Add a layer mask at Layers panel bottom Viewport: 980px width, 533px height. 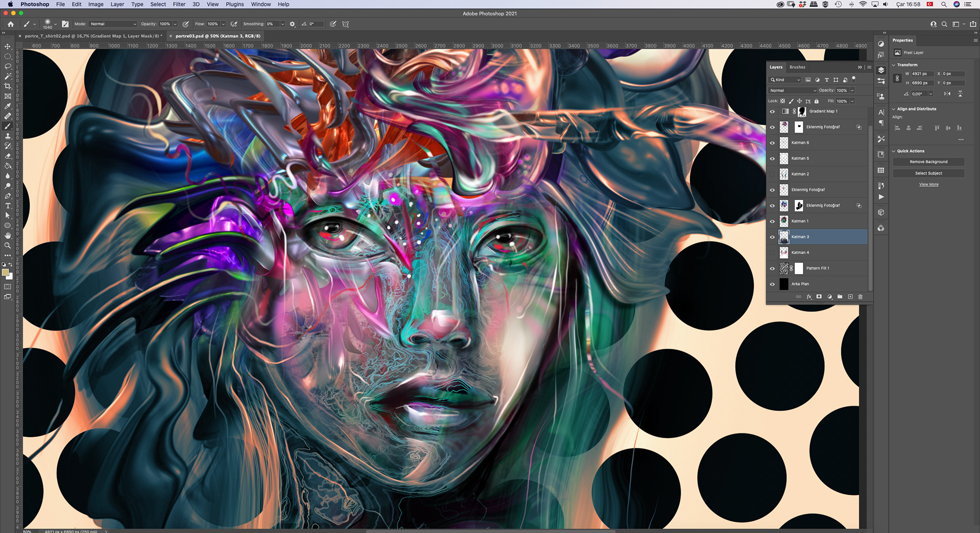point(819,297)
